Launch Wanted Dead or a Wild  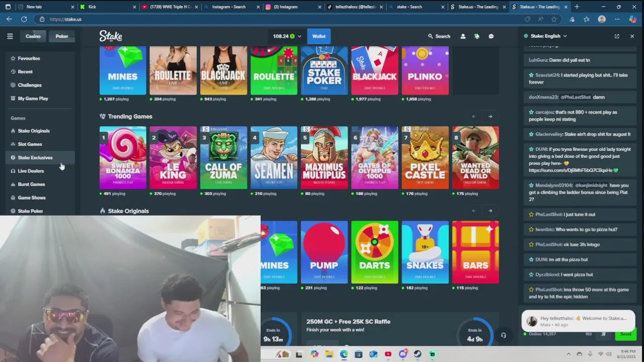[475, 158]
